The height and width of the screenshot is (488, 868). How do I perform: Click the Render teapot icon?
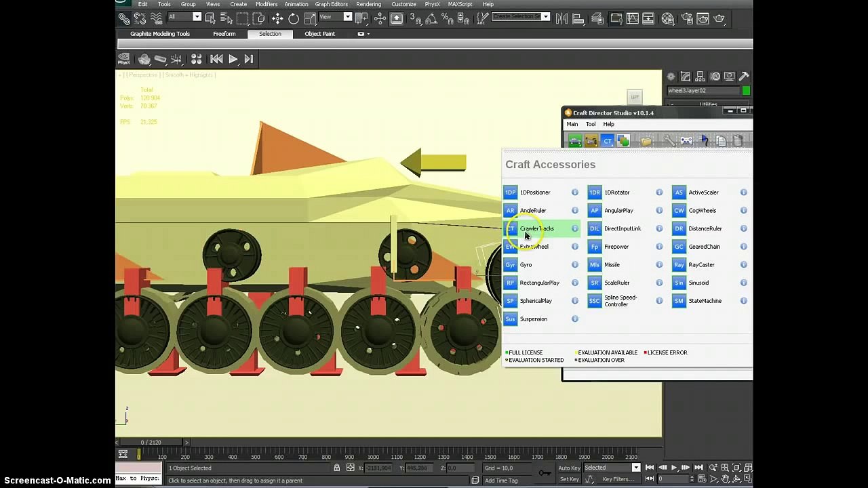719,18
